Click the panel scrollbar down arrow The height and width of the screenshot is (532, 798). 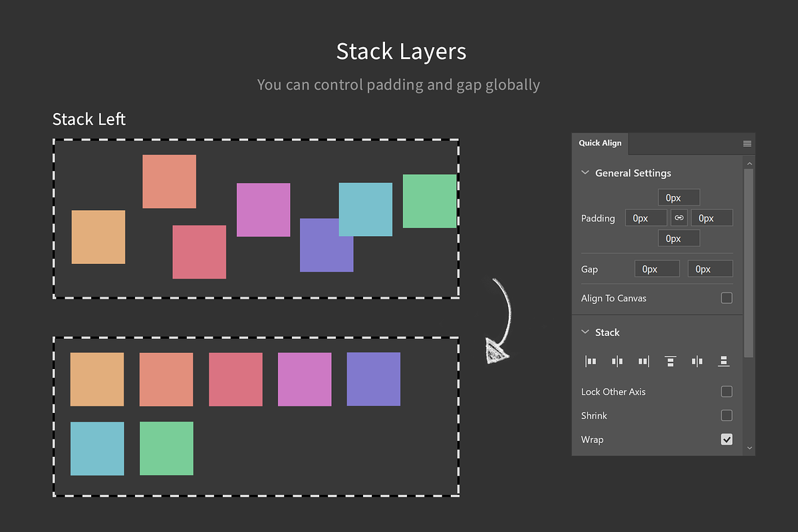(x=749, y=448)
